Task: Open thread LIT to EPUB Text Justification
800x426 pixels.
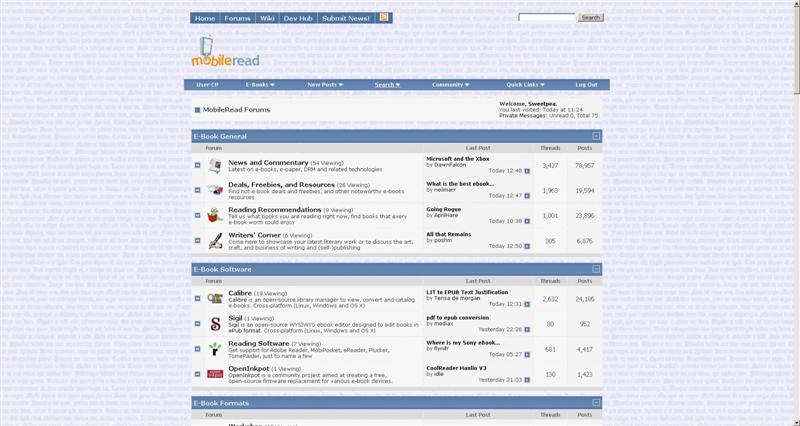Action: point(467,292)
